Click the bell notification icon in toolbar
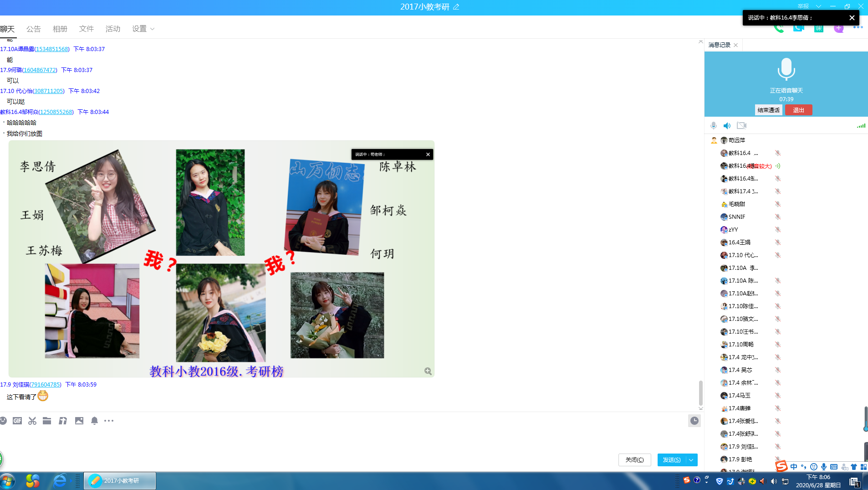This screenshot has width=868, height=490. click(94, 421)
